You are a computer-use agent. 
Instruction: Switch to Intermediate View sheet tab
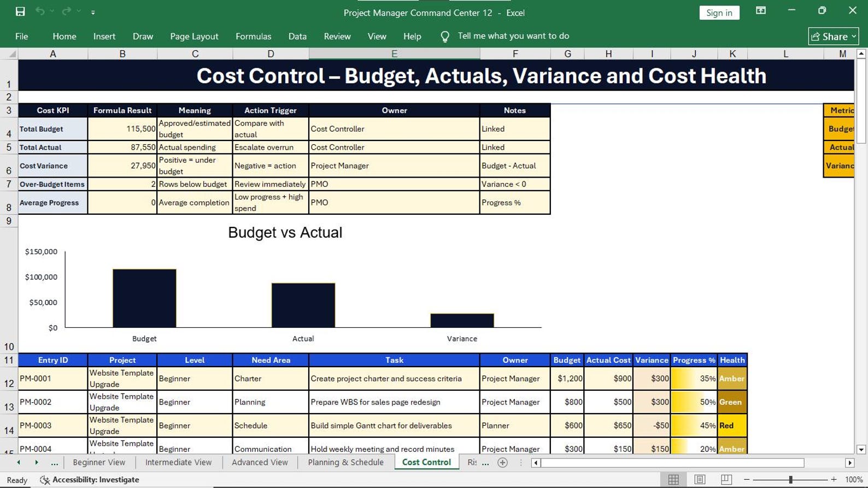pyautogui.click(x=178, y=462)
